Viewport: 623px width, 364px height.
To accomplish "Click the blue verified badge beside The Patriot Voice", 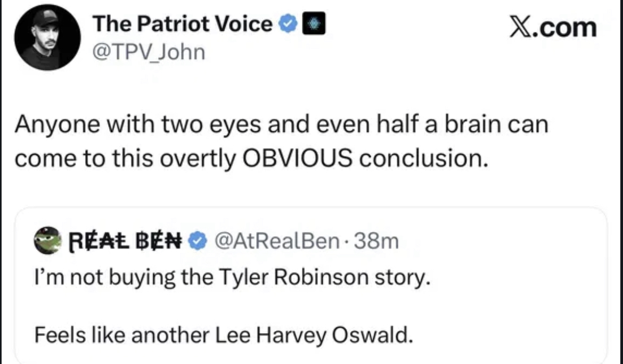I will (x=288, y=24).
